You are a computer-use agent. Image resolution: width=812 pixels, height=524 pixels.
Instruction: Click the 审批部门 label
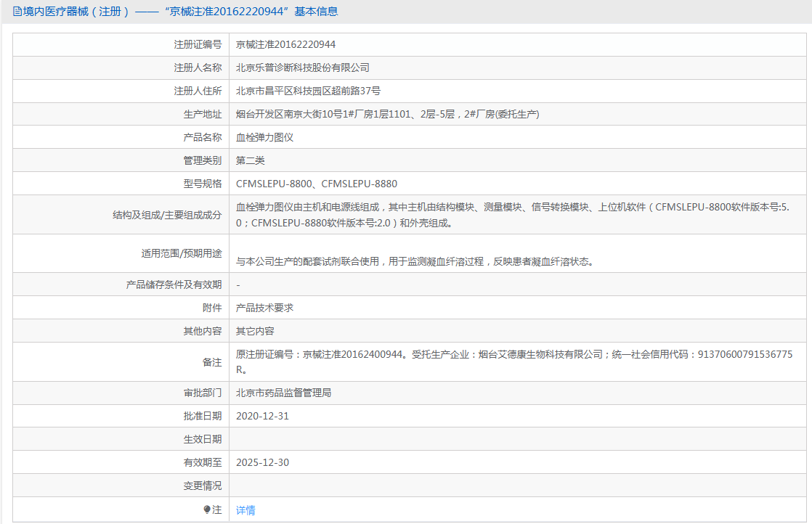click(x=203, y=393)
